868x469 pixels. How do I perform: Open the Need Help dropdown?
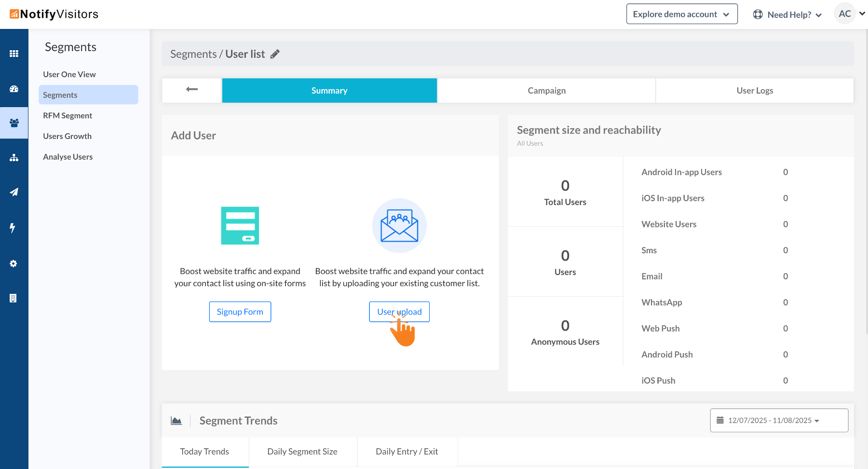pos(787,14)
